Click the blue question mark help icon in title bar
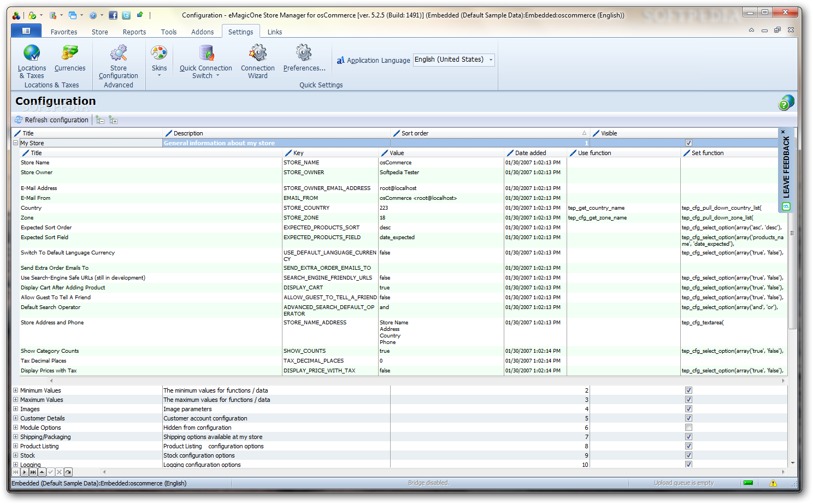Screen dimensions: 813x504 pyautogui.click(x=93, y=15)
